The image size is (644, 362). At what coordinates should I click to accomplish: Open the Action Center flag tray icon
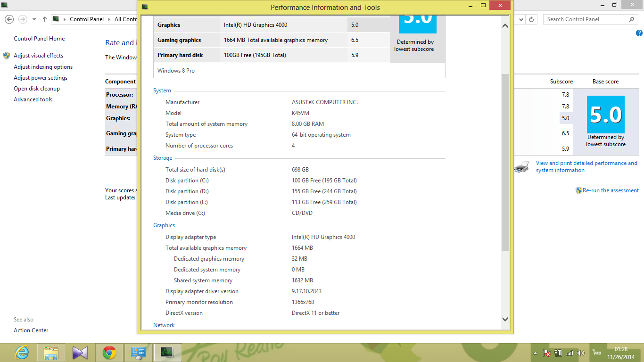(547, 353)
